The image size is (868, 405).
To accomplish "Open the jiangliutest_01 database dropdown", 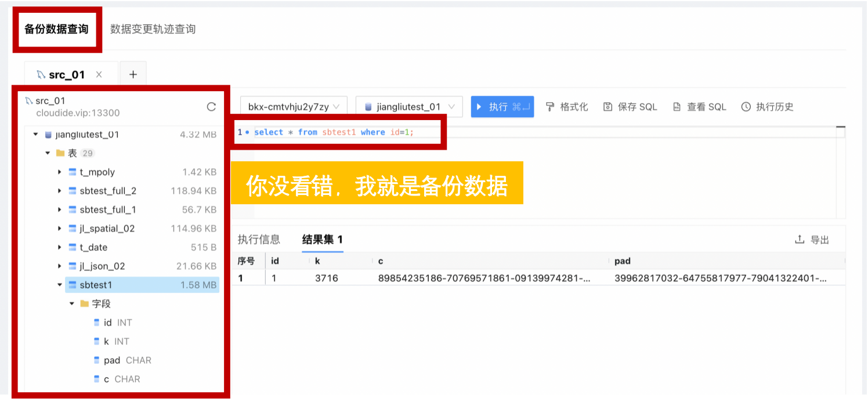I will 408,106.
